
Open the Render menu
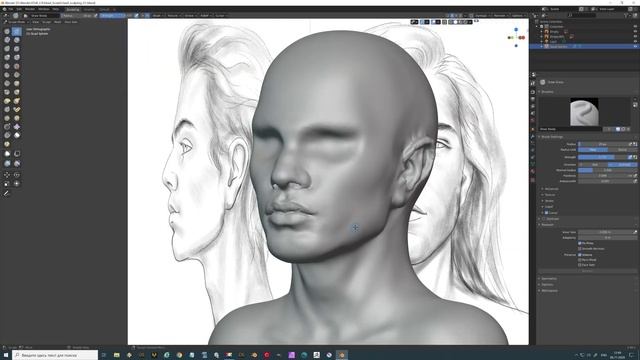click(30, 9)
